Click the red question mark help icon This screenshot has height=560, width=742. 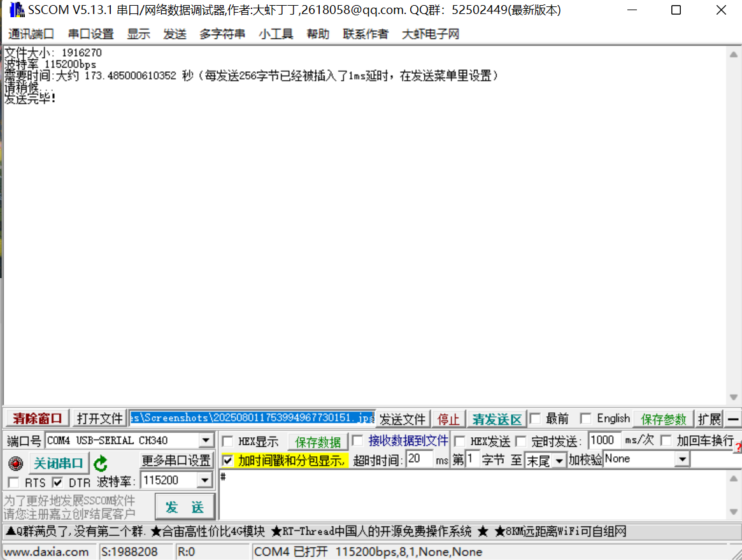click(738, 448)
